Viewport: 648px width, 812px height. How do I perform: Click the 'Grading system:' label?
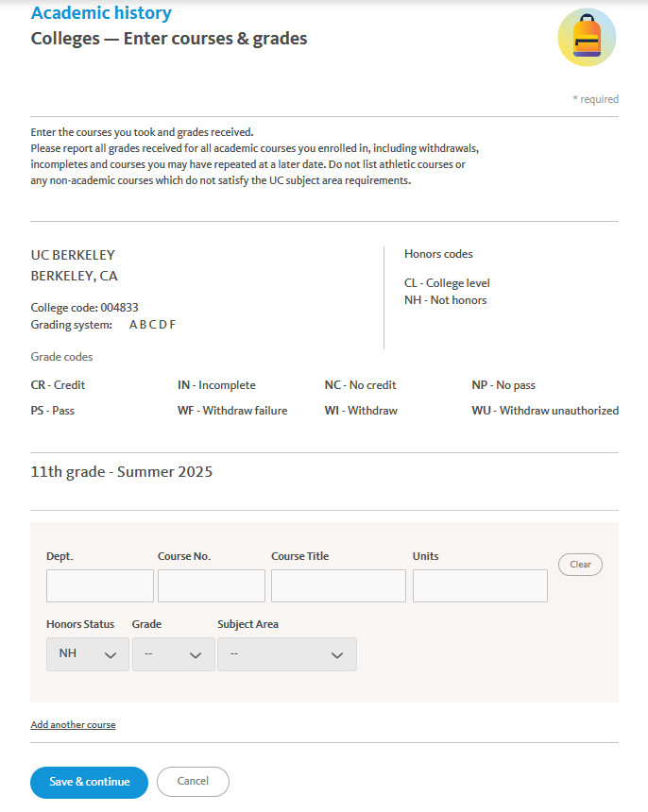[72, 325]
